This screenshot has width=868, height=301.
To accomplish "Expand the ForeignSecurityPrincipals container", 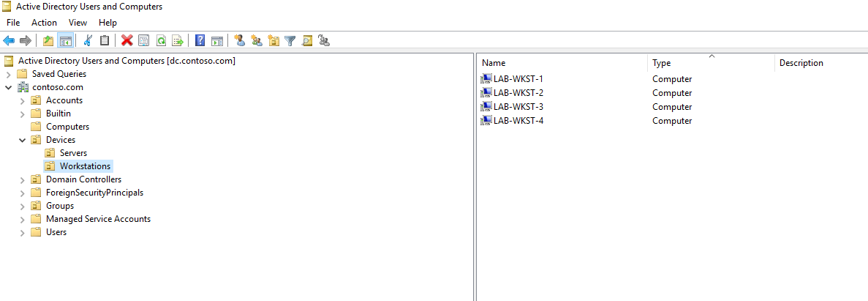I will [x=22, y=193].
